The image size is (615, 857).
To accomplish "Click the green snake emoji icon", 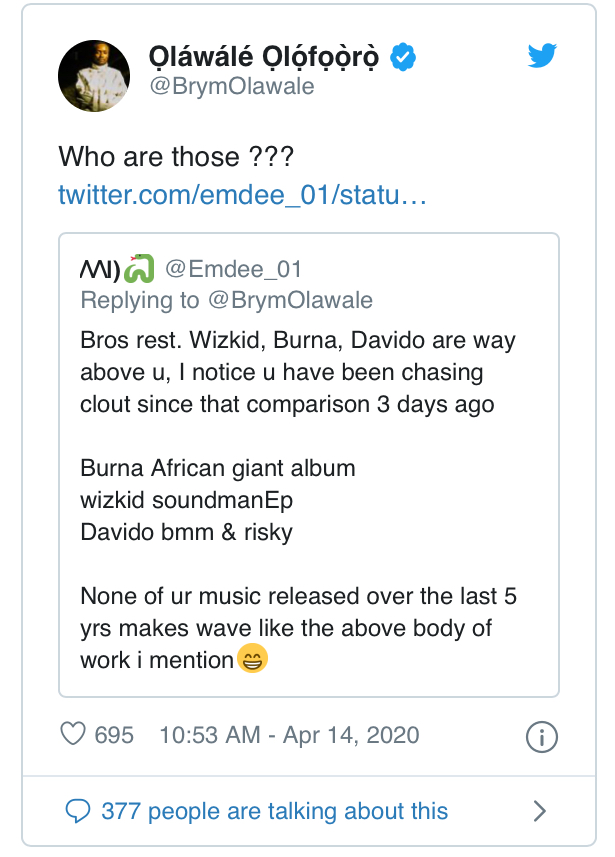I will pyautogui.click(x=139, y=269).
